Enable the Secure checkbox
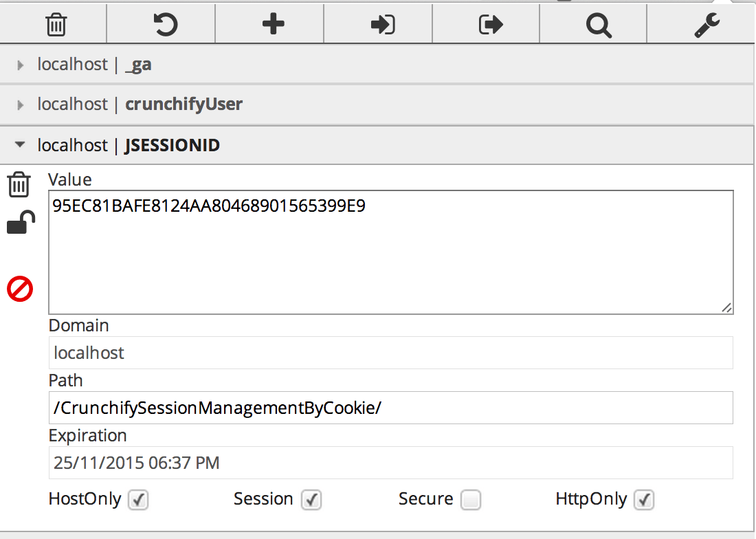Screen dimensions: 756x539 (x=471, y=500)
